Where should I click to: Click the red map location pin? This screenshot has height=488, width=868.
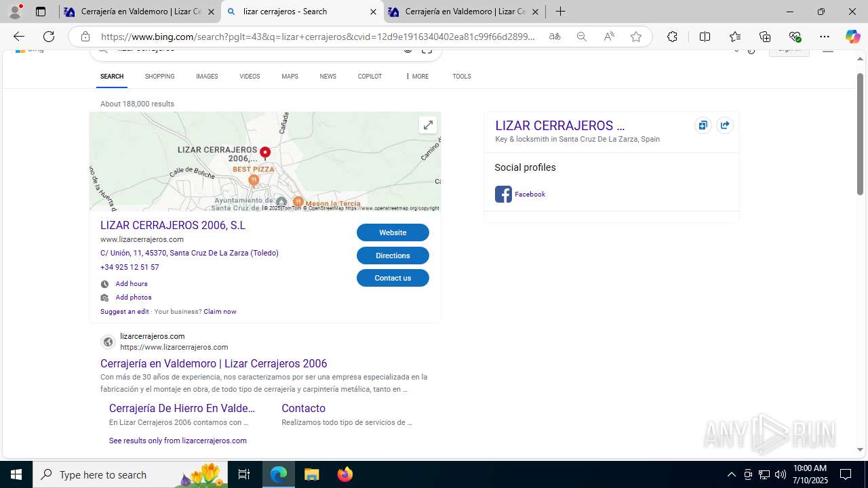pos(265,153)
